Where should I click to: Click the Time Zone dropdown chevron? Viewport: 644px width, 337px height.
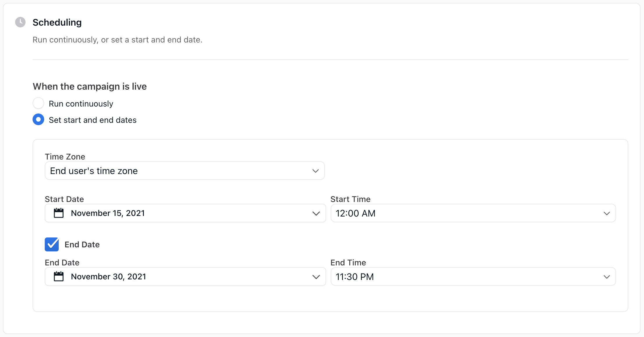click(316, 171)
